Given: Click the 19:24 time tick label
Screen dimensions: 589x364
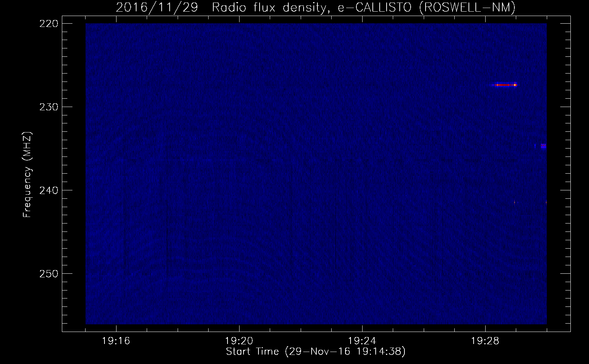Looking at the screenshot, I should click(x=362, y=341).
